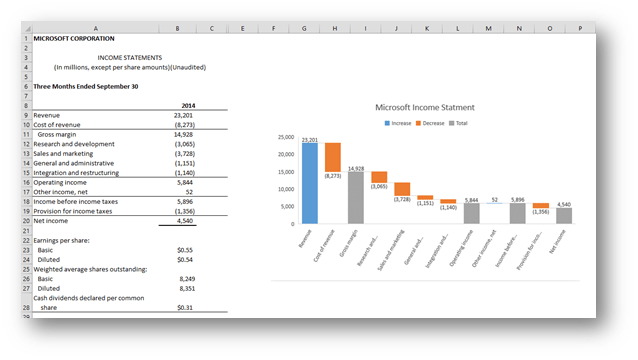
Task: Select the orange Decrease legend swatch
Action: pos(418,123)
